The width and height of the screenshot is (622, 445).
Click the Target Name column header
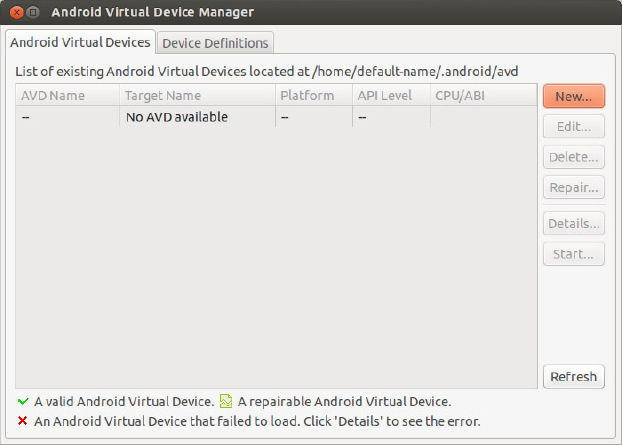click(x=197, y=96)
